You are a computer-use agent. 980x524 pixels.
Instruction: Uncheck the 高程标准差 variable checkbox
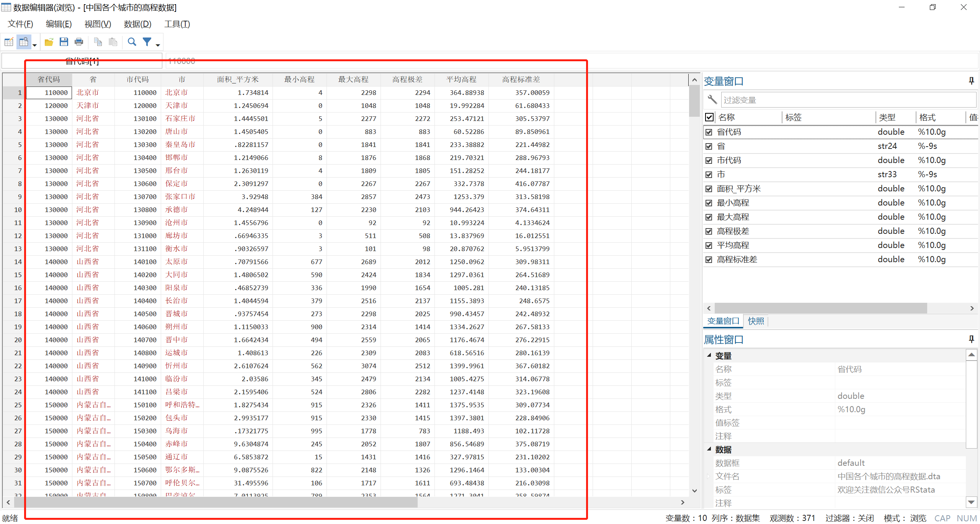coord(709,260)
